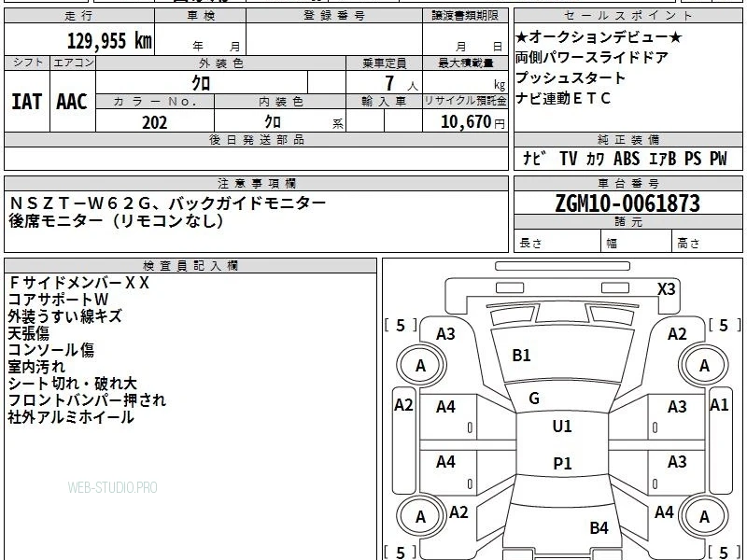Click the コンソール傷 note
This screenshot has height=560, width=747.
pyautogui.click(x=51, y=350)
